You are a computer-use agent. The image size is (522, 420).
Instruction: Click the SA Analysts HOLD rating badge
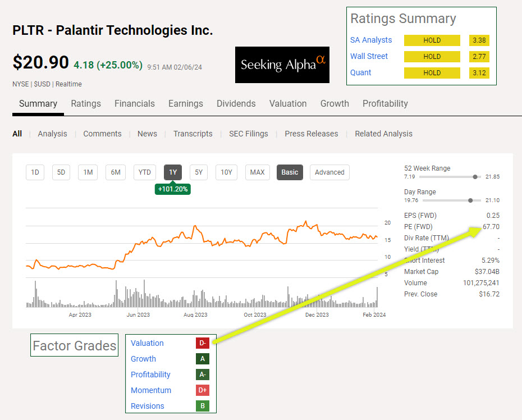pyautogui.click(x=432, y=40)
